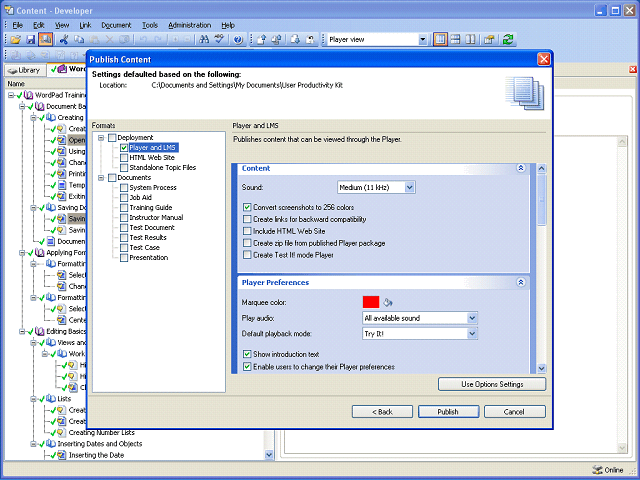The image size is (640, 480).
Task: Click the Find binoculars icon
Action: (x=204, y=40)
